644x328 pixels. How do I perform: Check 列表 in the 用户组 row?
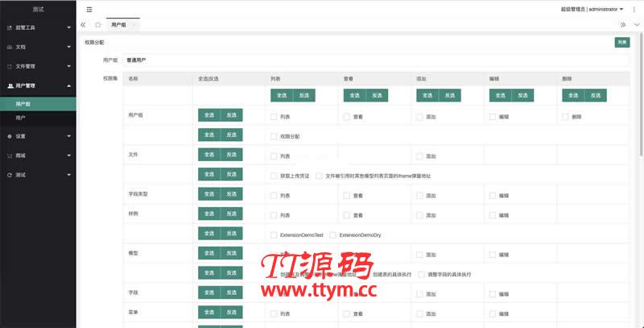[274, 117]
